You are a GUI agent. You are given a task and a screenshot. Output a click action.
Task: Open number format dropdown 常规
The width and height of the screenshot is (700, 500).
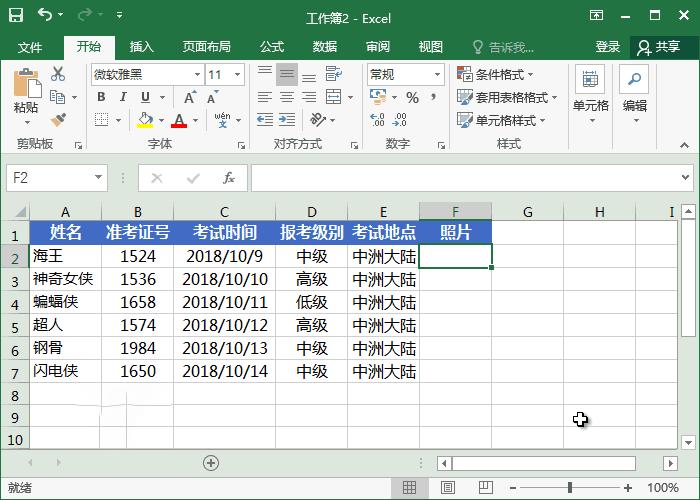[x=438, y=74]
